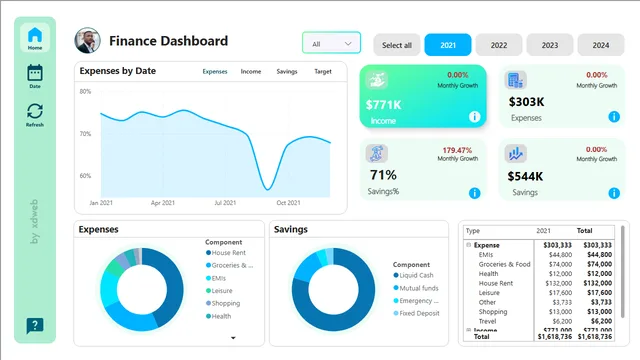
Task: Click Health legend color dot
Action: coord(209,316)
